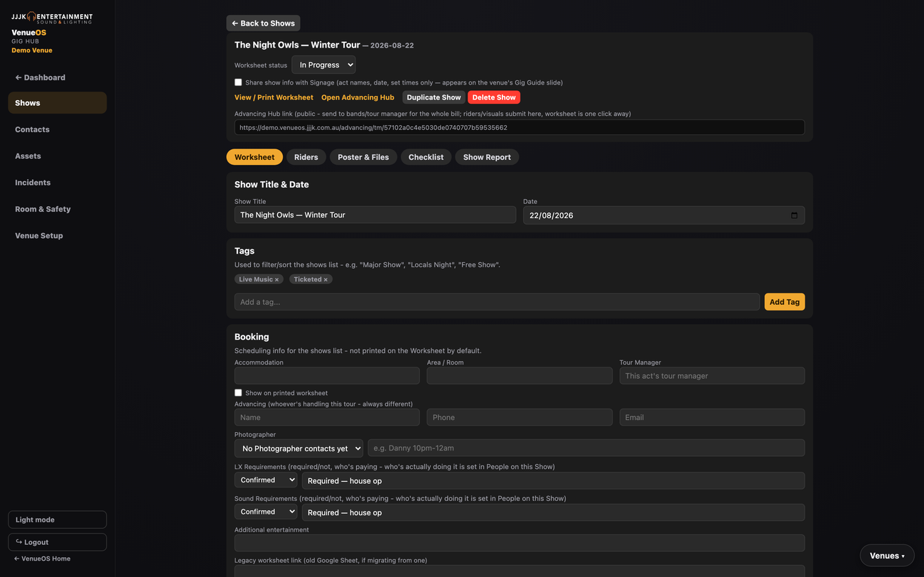Open Incidents in the sidebar
The width and height of the screenshot is (924, 577).
57,183
